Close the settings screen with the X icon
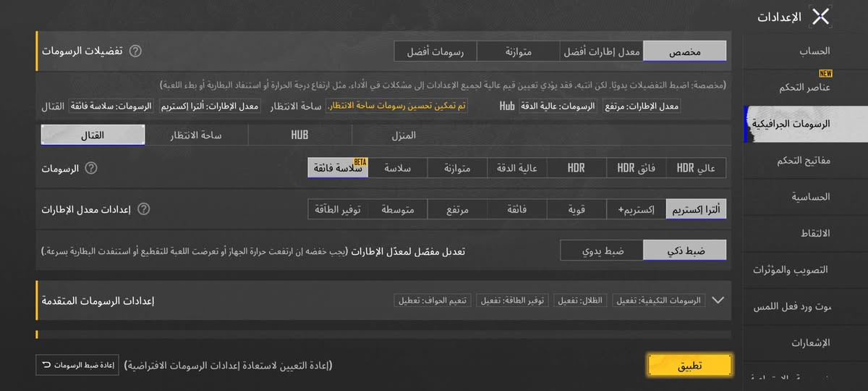The width and height of the screenshot is (868, 391). click(x=820, y=17)
